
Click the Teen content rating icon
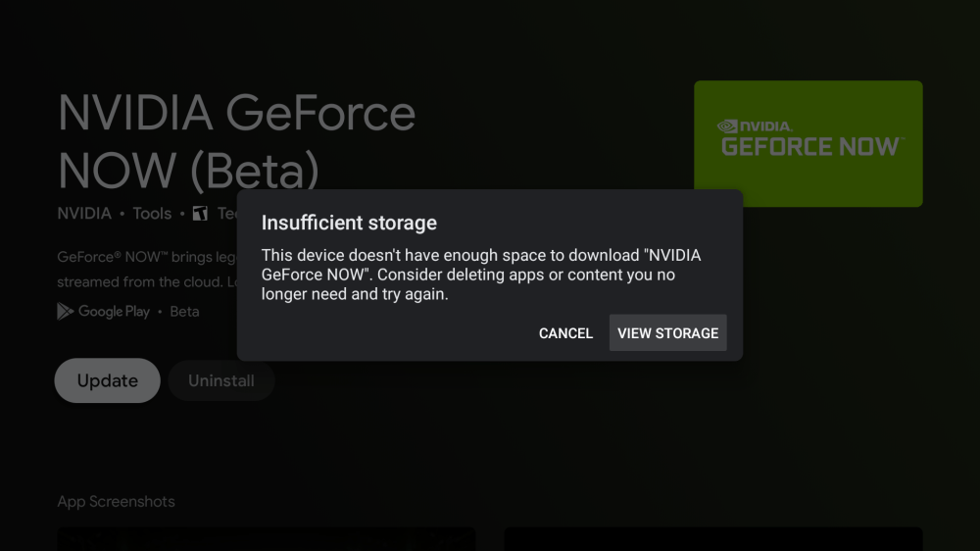tap(200, 214)
